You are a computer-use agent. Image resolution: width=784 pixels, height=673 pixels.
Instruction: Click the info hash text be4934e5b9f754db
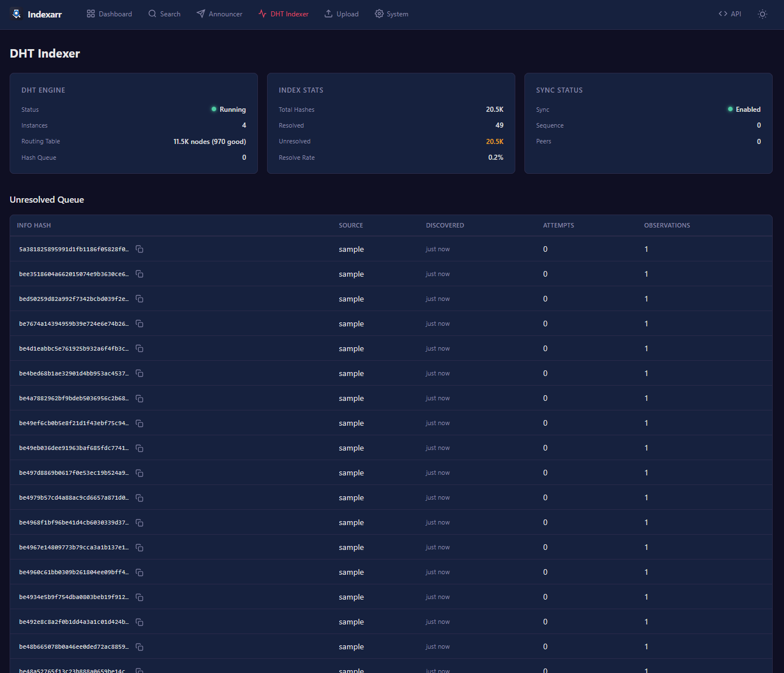pyautogui.click(x=73, y=597)
